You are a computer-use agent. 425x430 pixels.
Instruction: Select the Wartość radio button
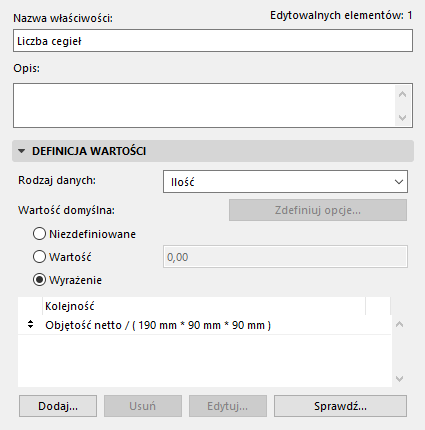click(x=39, y=257)
